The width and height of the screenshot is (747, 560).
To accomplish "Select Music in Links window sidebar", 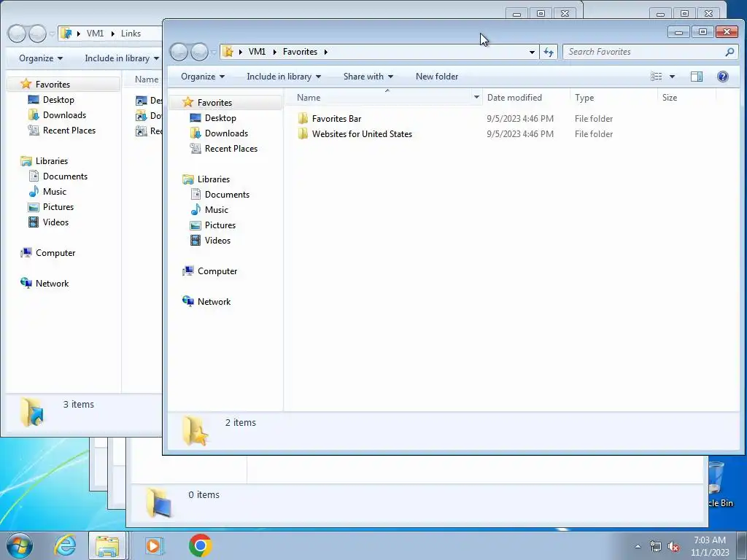I will [54, 192].
